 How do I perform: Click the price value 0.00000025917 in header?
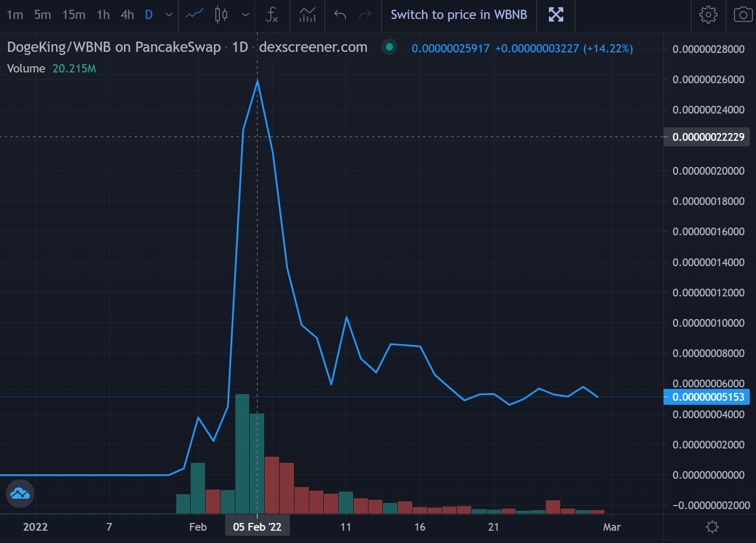[x=451, y=48]
